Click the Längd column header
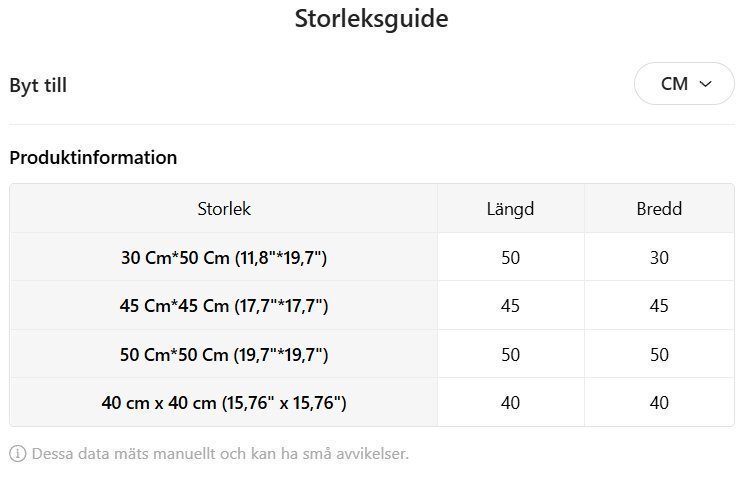 pos(510,209)
